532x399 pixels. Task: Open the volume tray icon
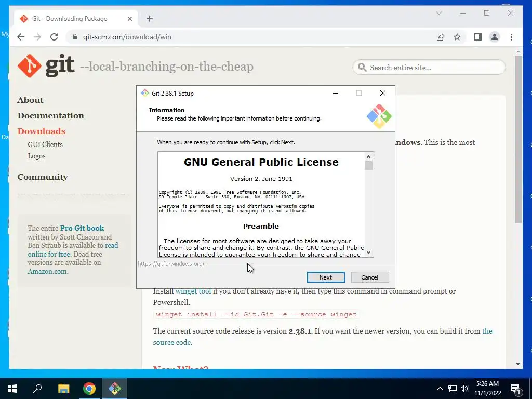(x=464, y=389)
